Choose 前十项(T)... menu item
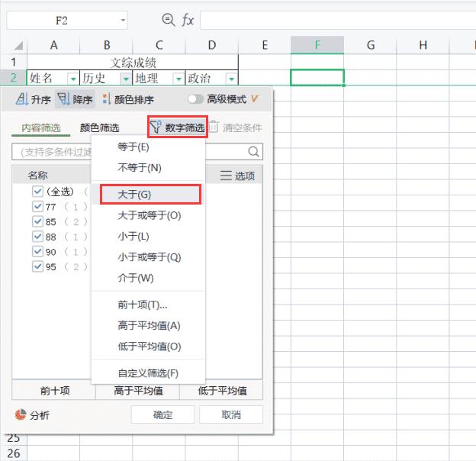 pos(149,305)
